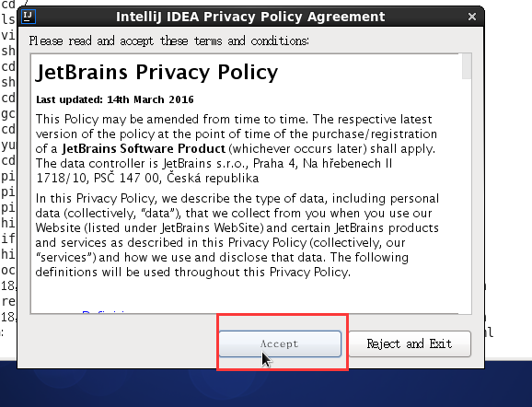Click 'Please read and accept these terms' label
532x407 pixels.
pyautogui.click(x=169, y=41)
